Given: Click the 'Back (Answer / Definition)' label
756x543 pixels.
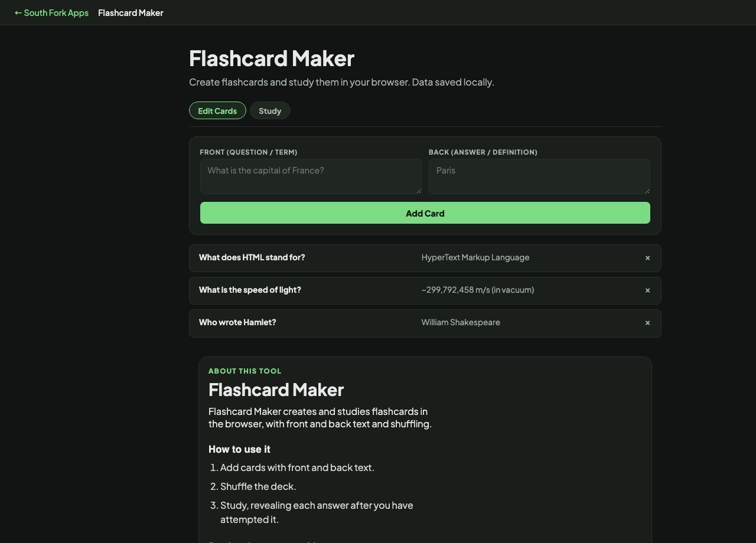Looking at the screenshot, I should point(483,152).
